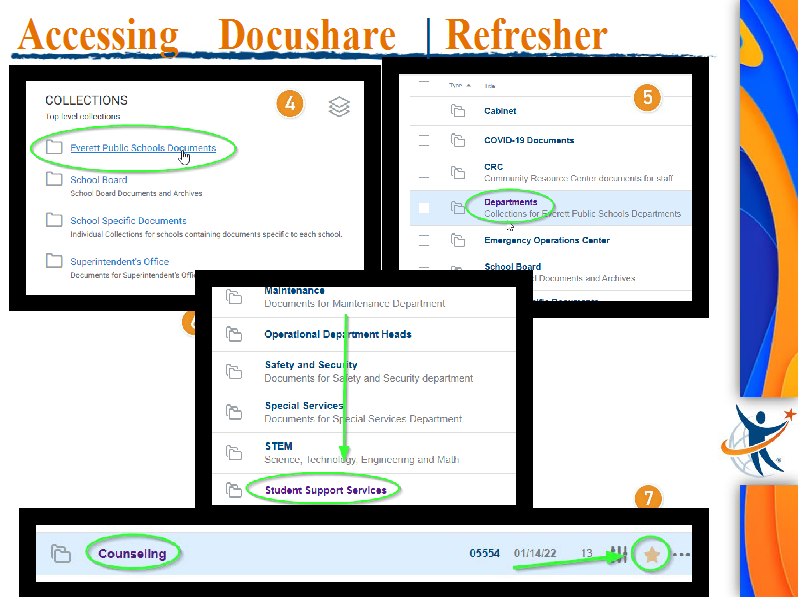Click 'Individual Collections for schools' description text
This screenshot has height=600, width=800.
[206, 234]
